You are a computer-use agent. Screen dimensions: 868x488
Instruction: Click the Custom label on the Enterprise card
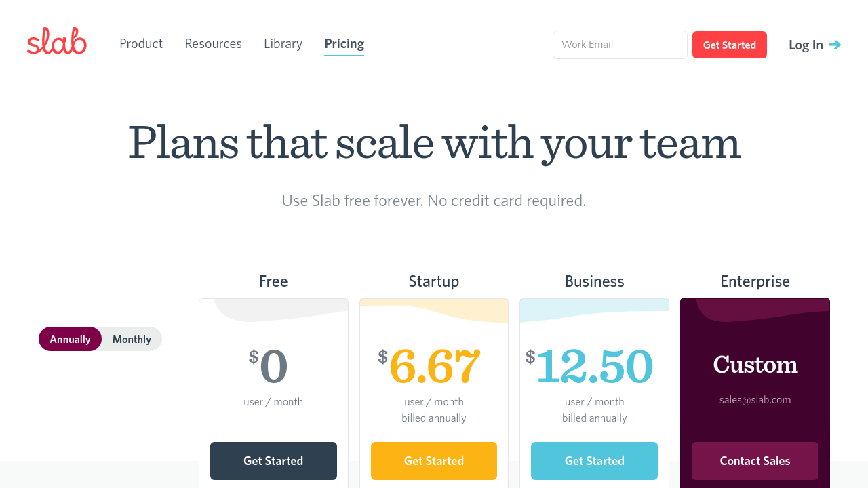coord(755,365)
